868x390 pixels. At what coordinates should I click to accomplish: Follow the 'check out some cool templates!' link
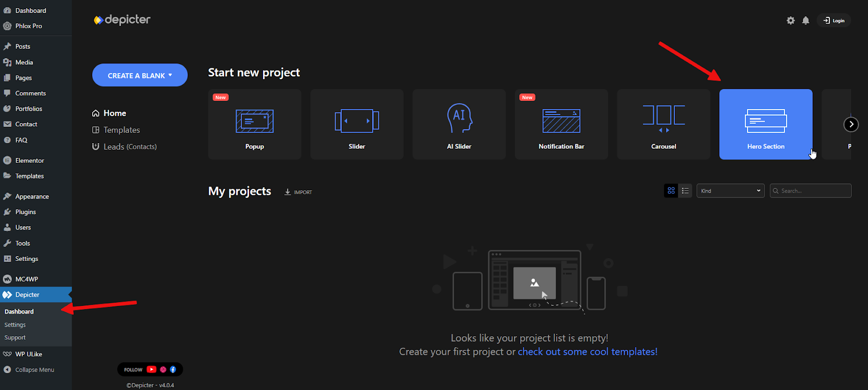coord(588,351)
